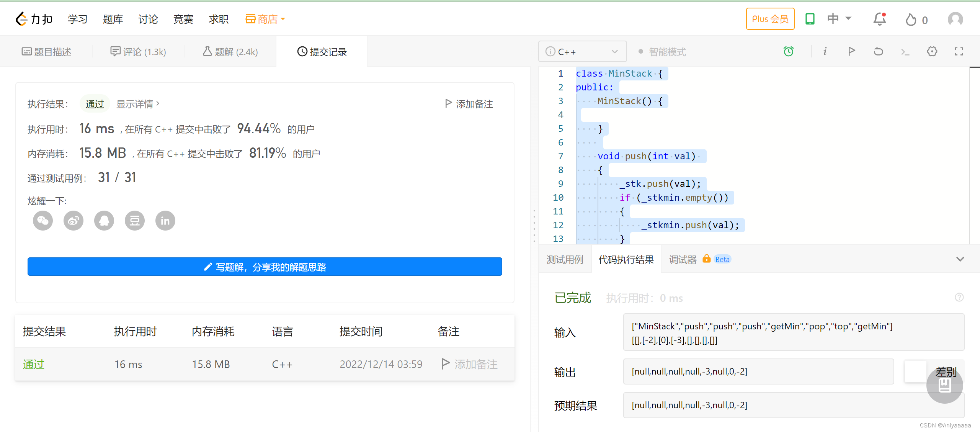Click the 预期结果 expected field

794,405
